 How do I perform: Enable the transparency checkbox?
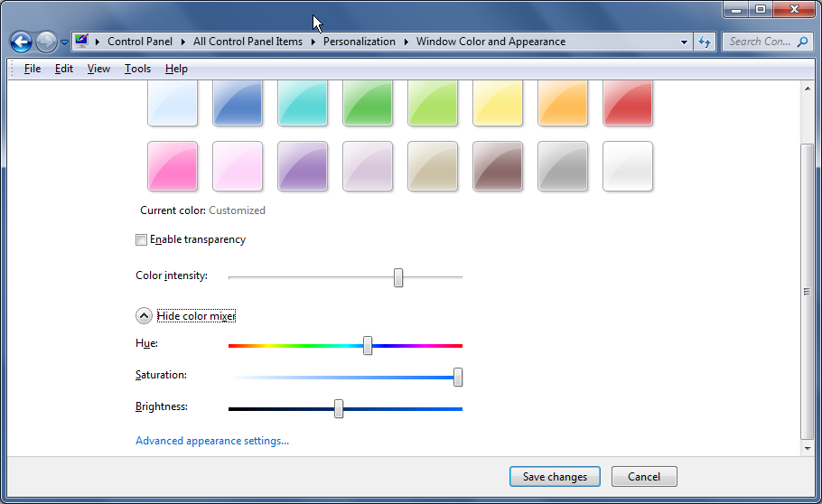click(x=141, y=239)
